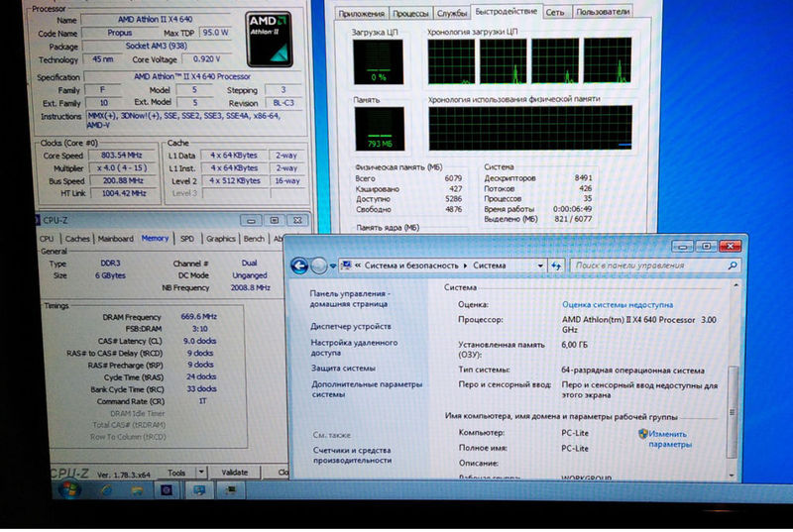Open the Оценка системы недоступна link
Screen dimensions: 793x532
618,305
